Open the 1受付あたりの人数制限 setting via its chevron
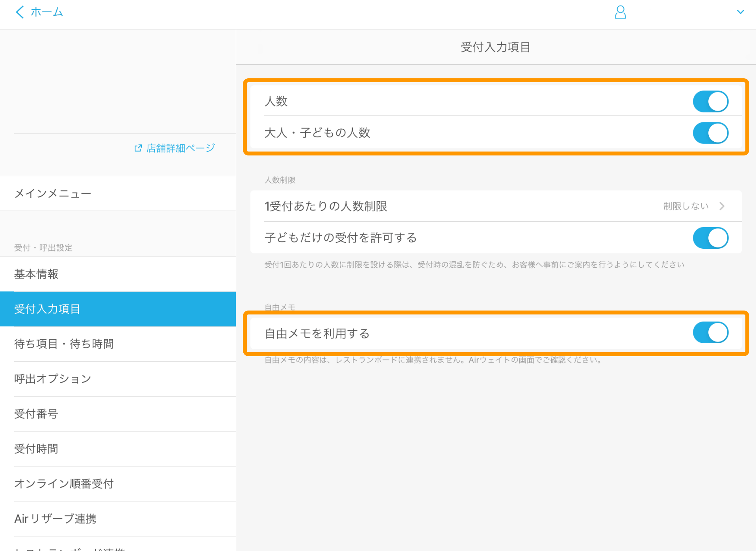 (x=722, y=206)
